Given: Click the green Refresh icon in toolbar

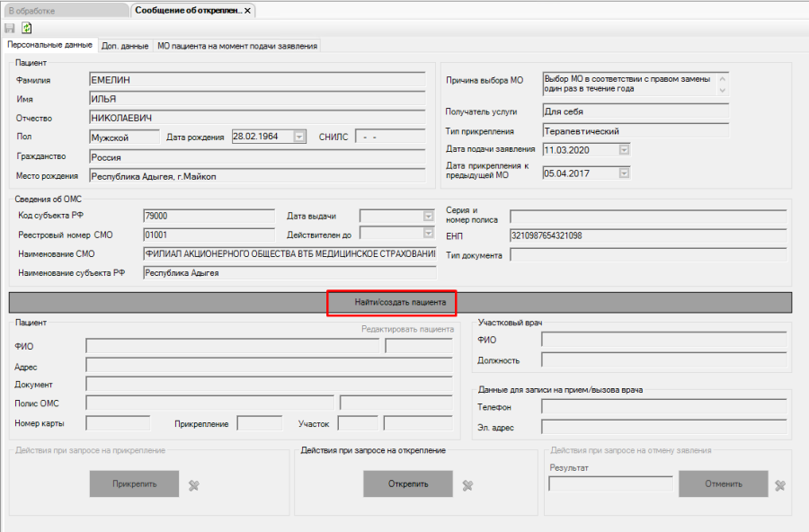Looking at the screenshot, I should 27,28.
